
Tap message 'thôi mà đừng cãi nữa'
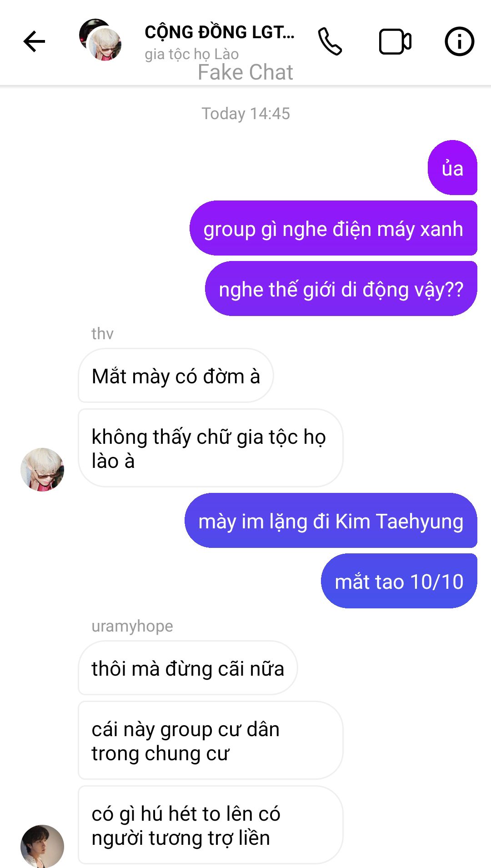click(188, 668)
